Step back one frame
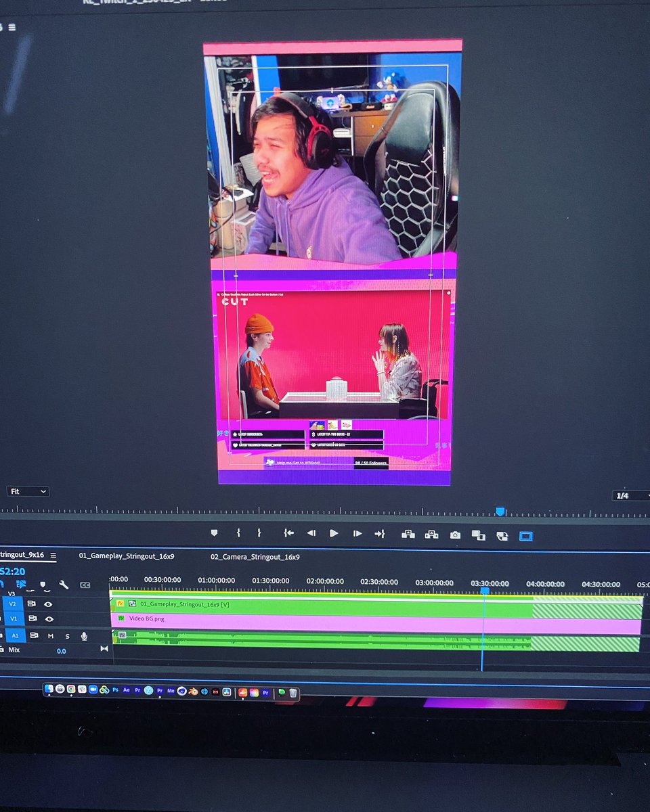This screenshot has height=812, width=650. [x=311, y=533]
